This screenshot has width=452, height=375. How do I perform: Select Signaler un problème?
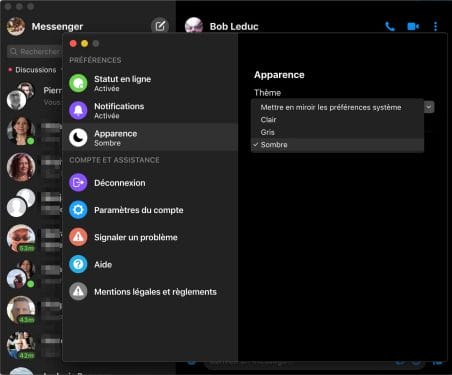pos(150,237)
